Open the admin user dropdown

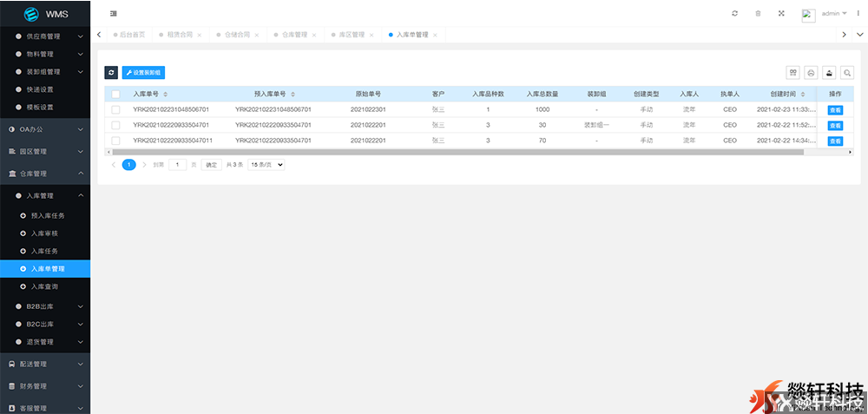(x=834, y=14)
